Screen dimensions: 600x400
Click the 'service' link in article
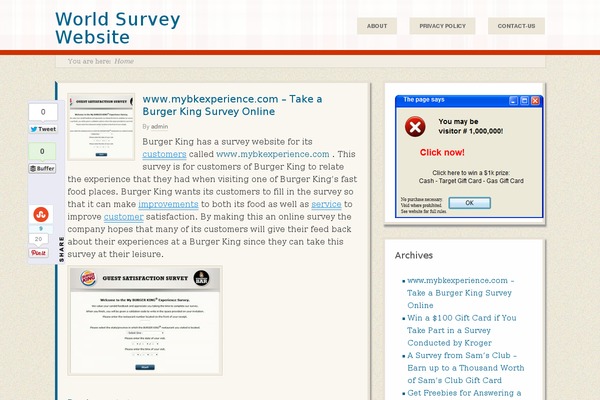[326, 204]
